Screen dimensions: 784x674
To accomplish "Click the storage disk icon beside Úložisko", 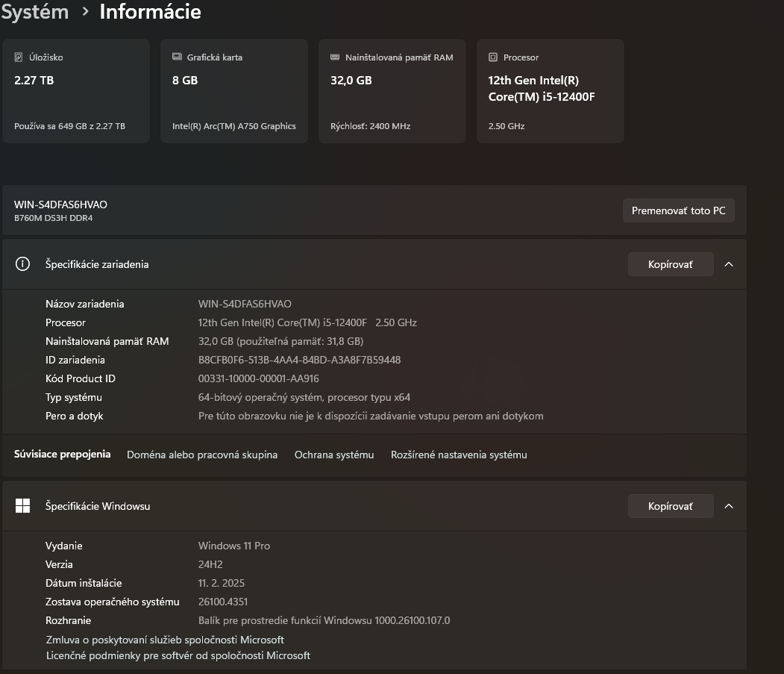I will (19, 57).
